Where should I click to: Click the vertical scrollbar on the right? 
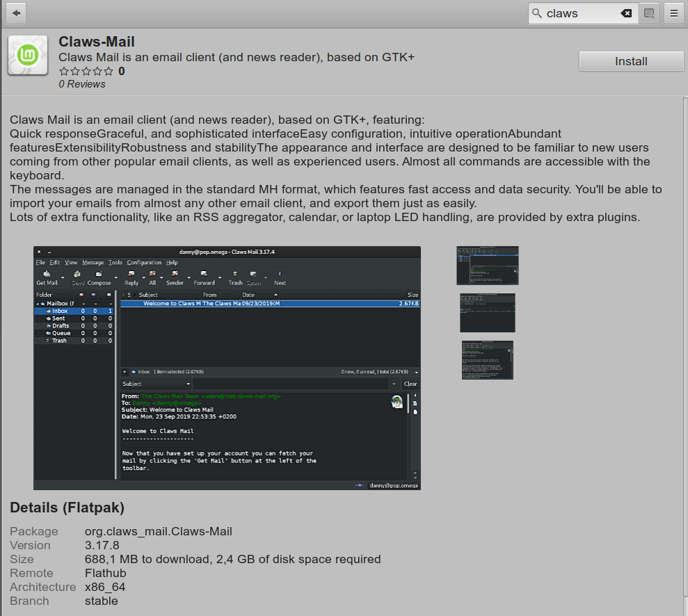pos(685,346)
